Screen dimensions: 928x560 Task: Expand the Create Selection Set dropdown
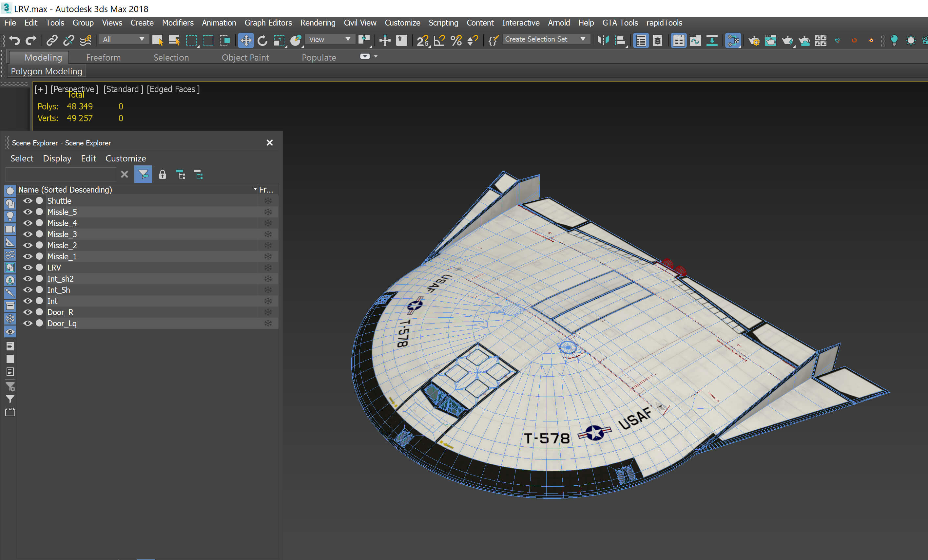click(x=583, y=39)
